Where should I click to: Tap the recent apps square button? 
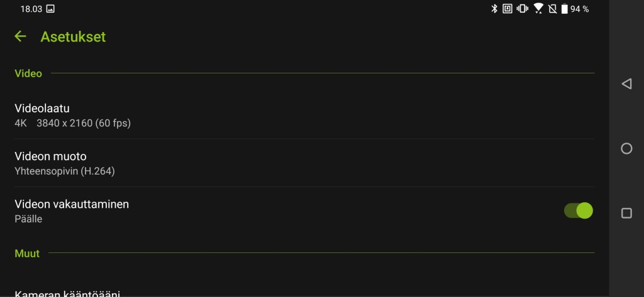click(x=626, y=213)
